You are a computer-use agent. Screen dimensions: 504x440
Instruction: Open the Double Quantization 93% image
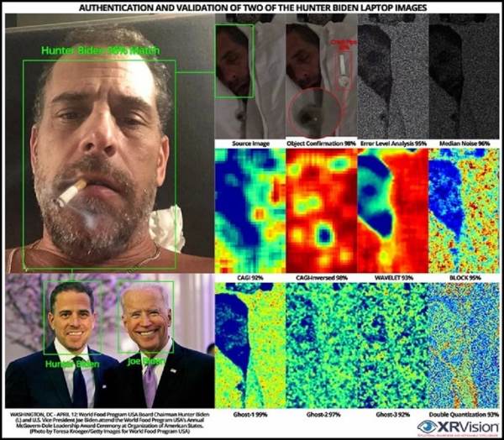click(x=464, y=342)
